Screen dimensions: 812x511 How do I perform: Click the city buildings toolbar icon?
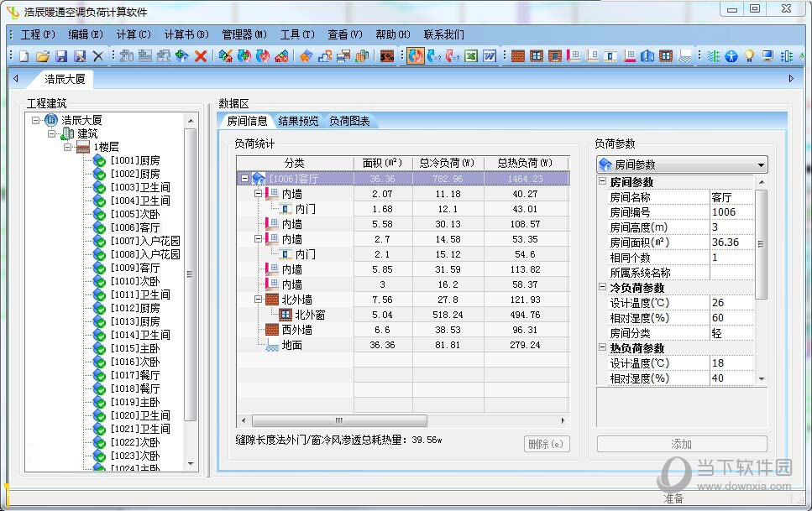click(362, 56)
